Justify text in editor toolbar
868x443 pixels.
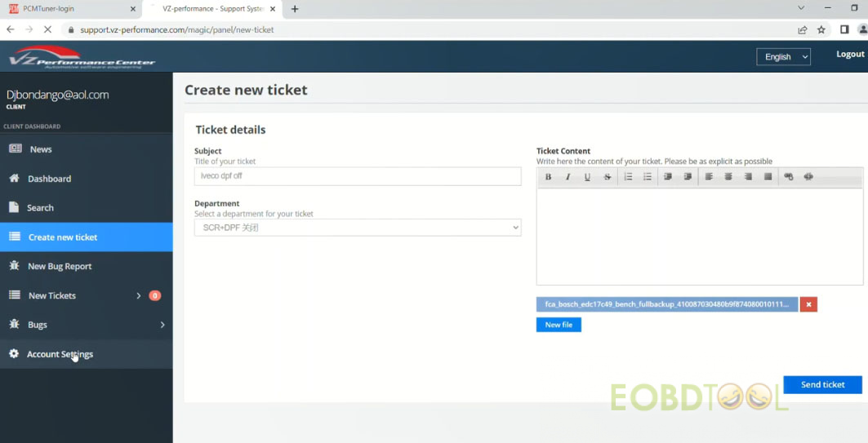point(768,177)
